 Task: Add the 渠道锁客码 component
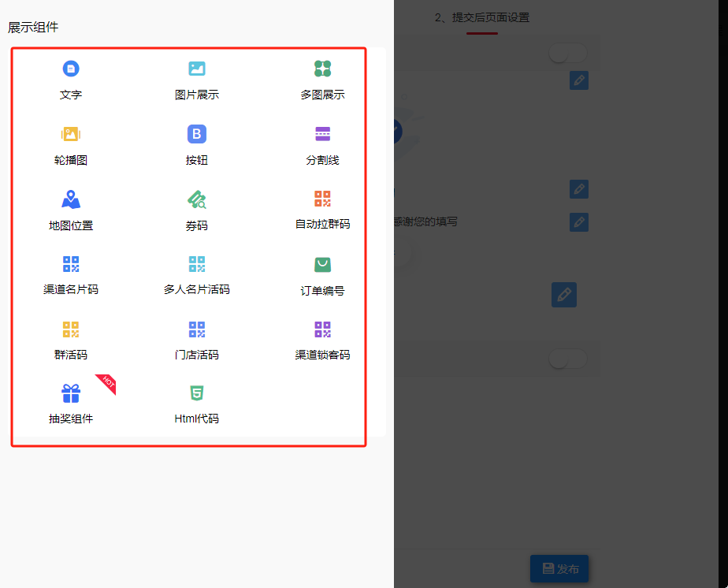click(x=322, y=341)
